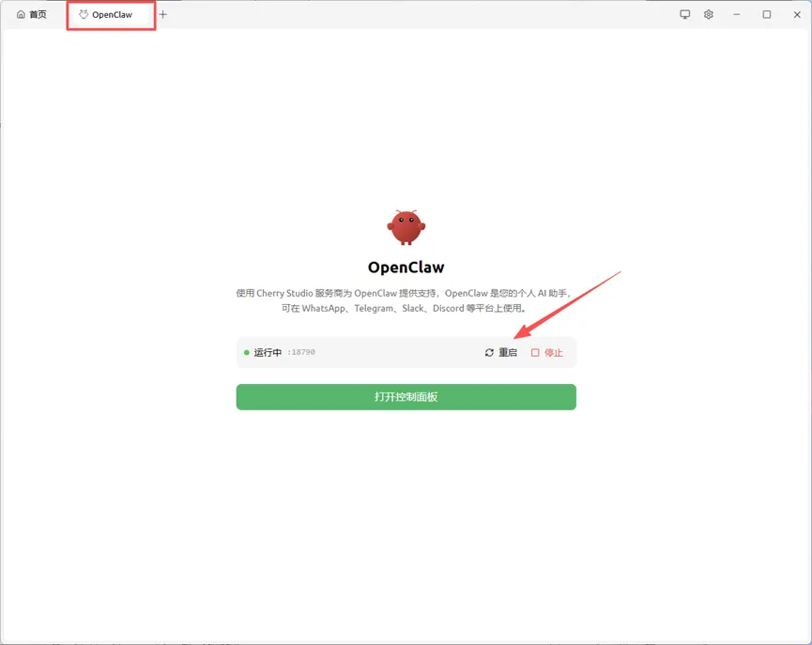Viewport: 812px width, 645px height.
Task: Switch to the OpenClaw tab
Action: (111, 15)
